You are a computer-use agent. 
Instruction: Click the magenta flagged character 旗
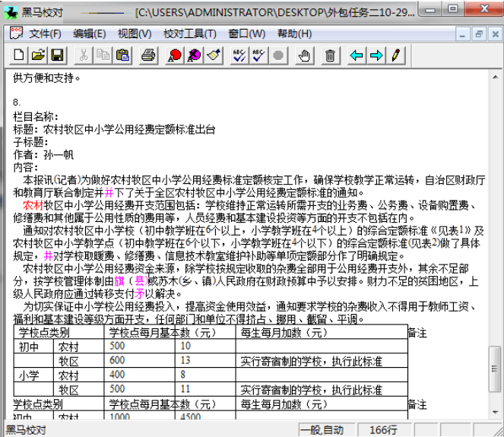point(119,281)
